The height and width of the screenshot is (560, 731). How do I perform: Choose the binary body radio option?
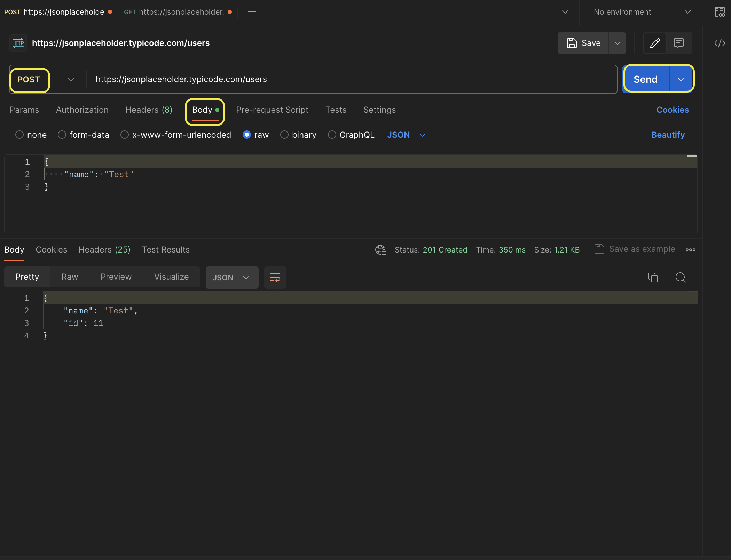click(284, 135)
